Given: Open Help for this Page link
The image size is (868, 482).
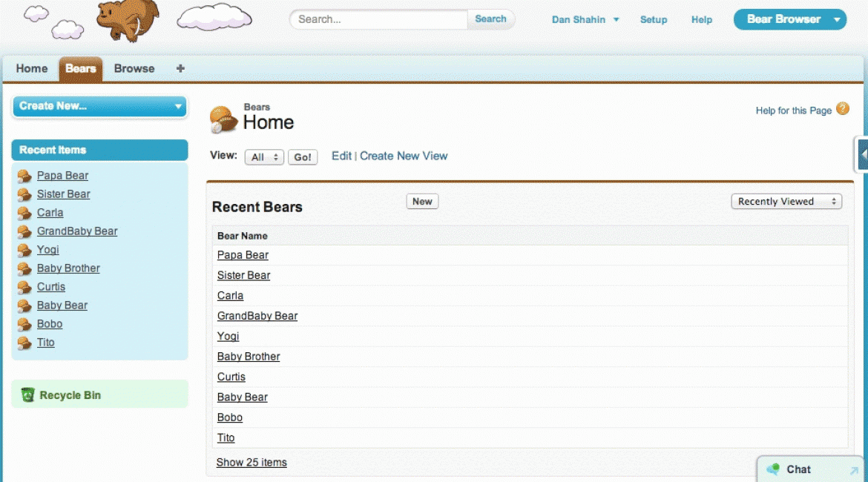Looking at the screenshot, I should coord(793,110).
